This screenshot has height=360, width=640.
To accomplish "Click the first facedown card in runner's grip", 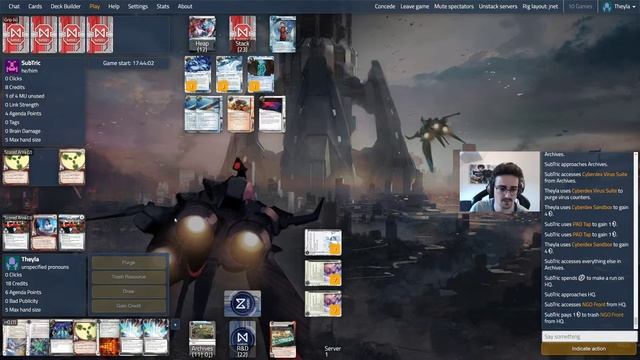I will [x=16, y=35].
